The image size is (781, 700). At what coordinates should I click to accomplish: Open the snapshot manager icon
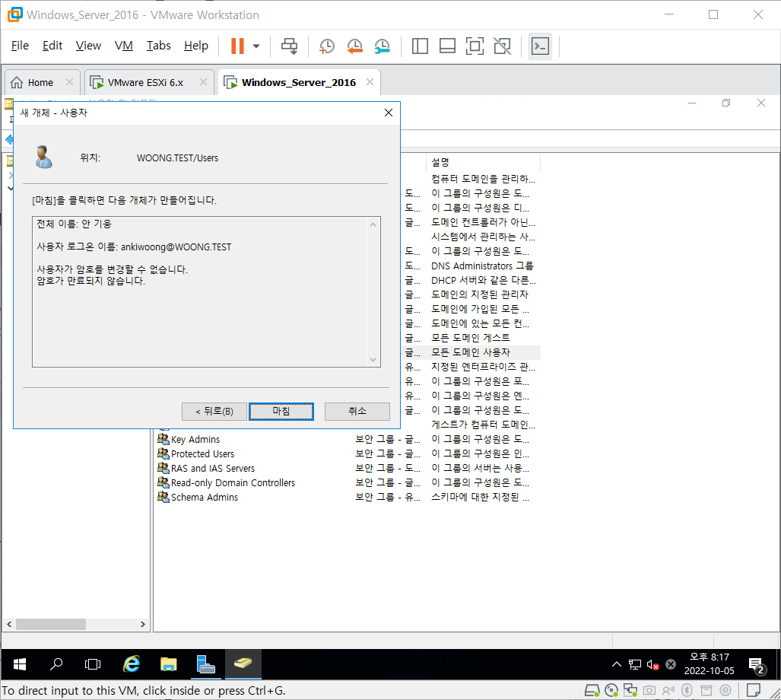pyautogui.click(x=383, y=46)
